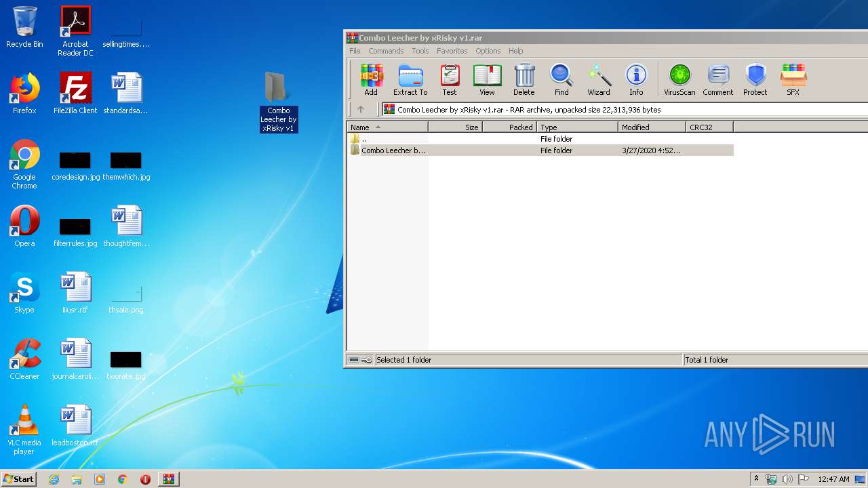This screenshot has height=488, width=868.
Task: Click the Extract To toolbar icon
Action: (410, 79)
